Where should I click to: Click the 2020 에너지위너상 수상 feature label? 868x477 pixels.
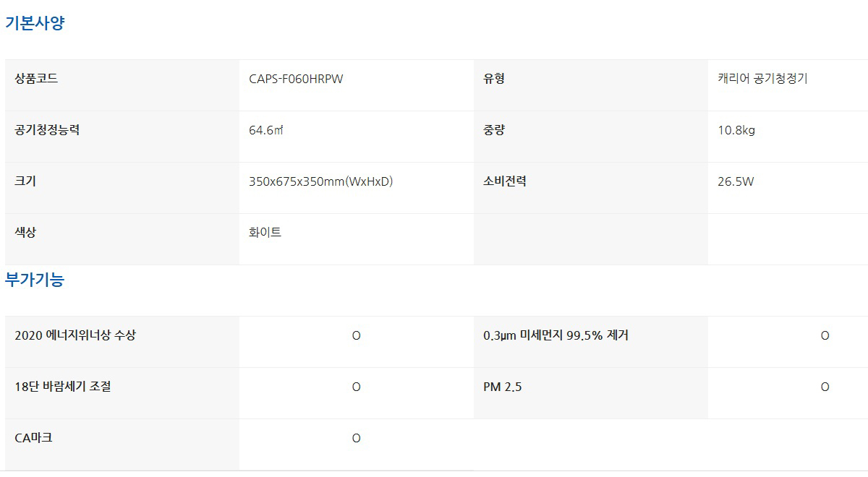pos(75,335)
